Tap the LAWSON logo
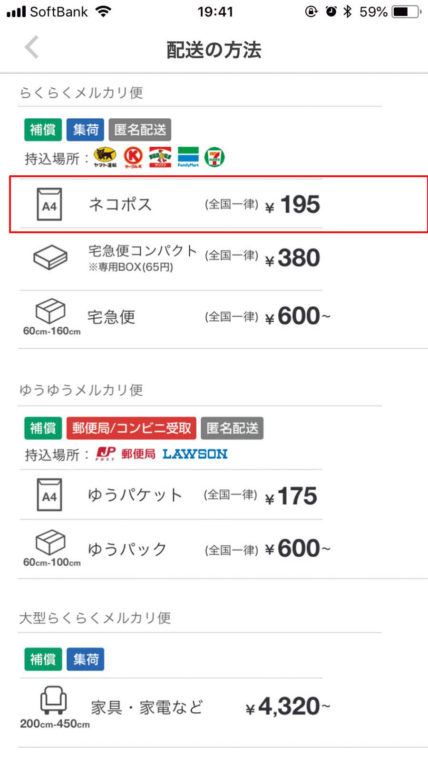This screenshot has height=760, width=428. [x=195, y=454]
